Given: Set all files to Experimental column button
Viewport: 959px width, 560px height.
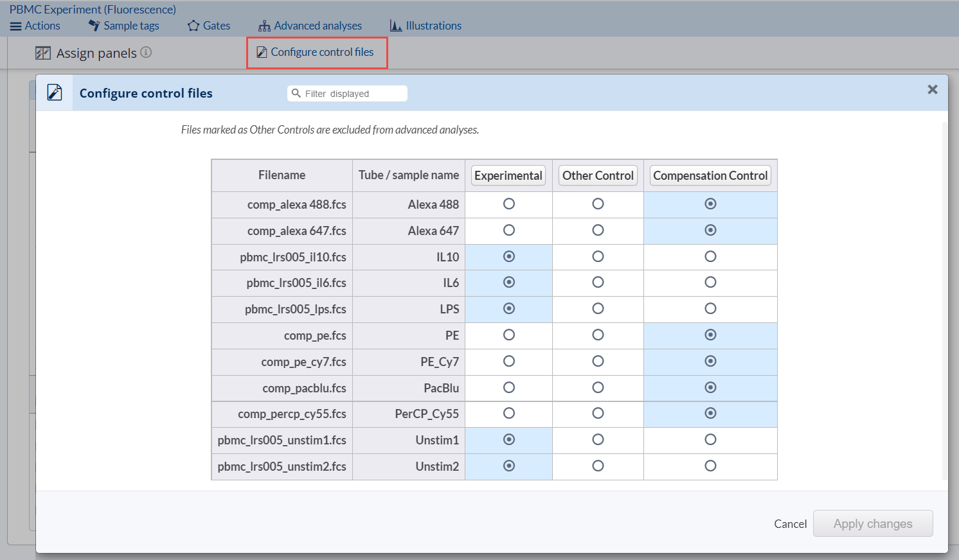Looking at the screenshot, I should click(508, 176).
